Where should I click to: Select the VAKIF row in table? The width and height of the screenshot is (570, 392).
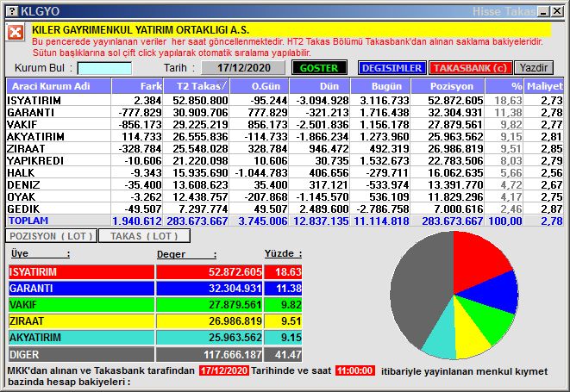(x=285, y=124)
